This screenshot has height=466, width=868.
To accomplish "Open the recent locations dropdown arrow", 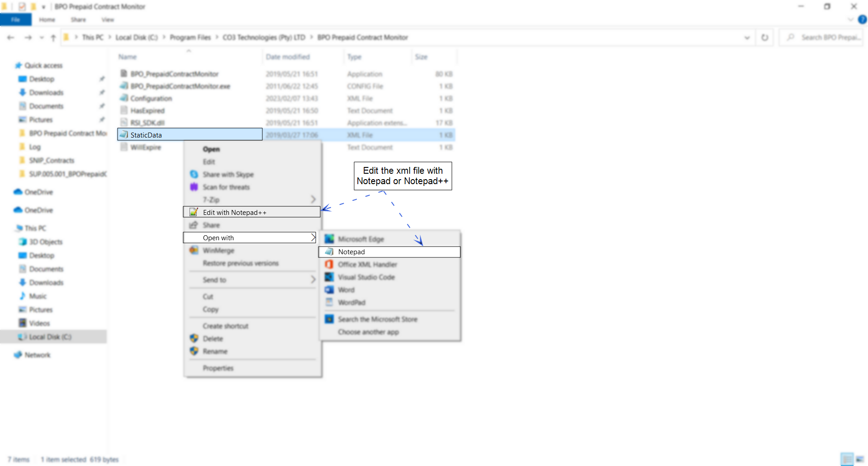I will pyautogui.click(x=42, y=38).
